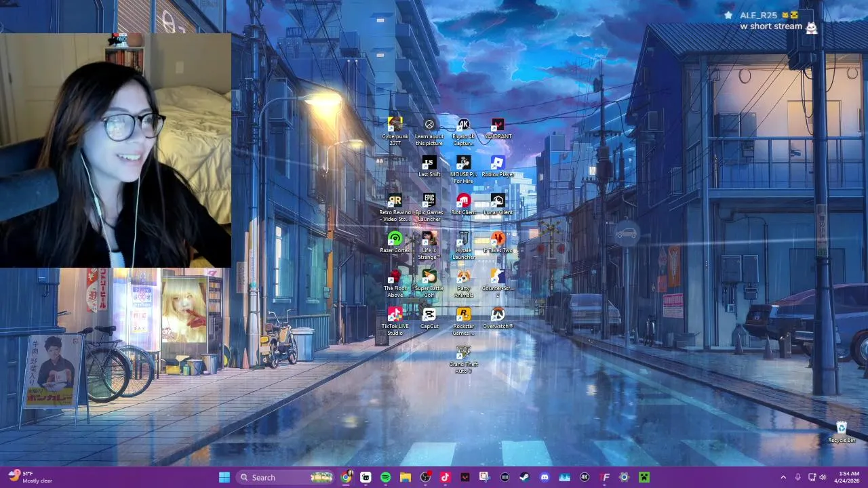Click the webcam overlay video feed
868x488 pixels.
click(x=115, y=149)
